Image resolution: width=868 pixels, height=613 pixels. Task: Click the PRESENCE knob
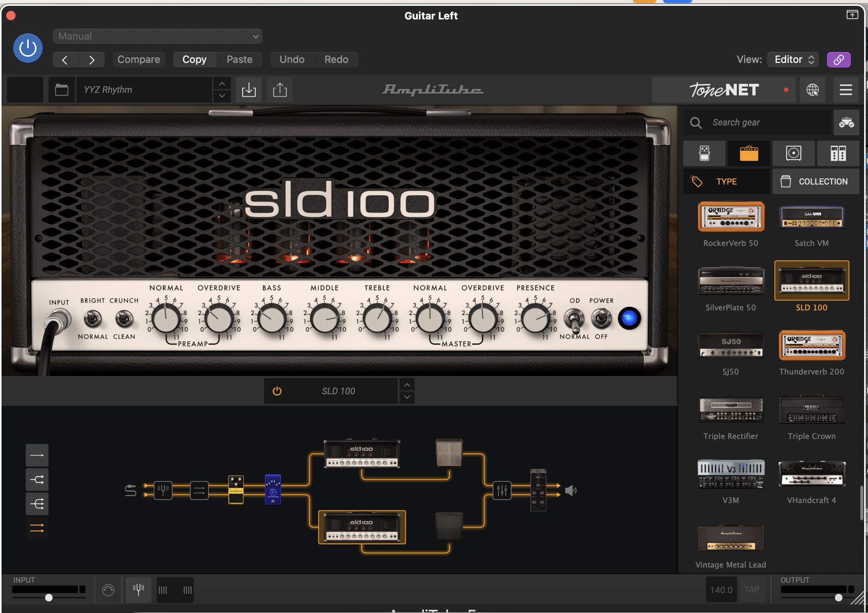coord(535,319)
